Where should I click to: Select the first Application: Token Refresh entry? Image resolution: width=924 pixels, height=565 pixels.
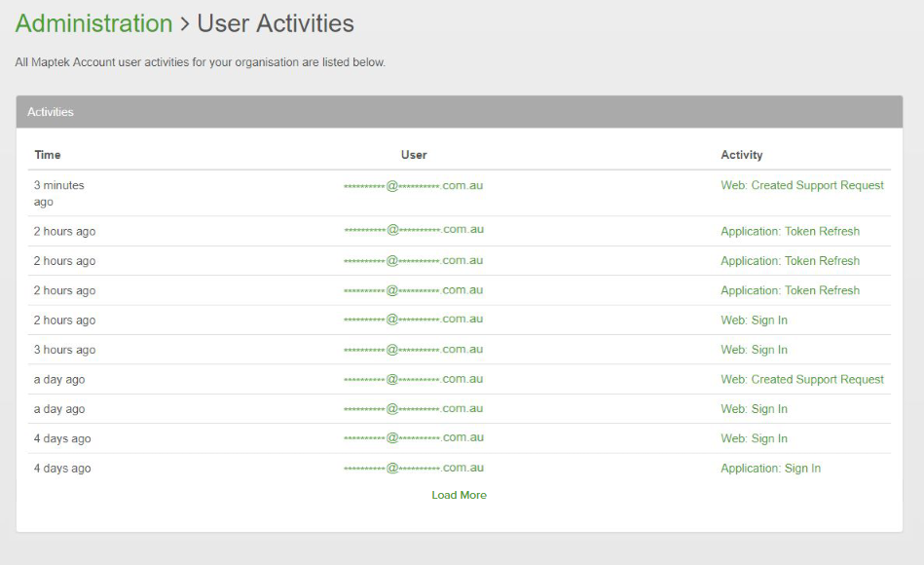(790, 232)
